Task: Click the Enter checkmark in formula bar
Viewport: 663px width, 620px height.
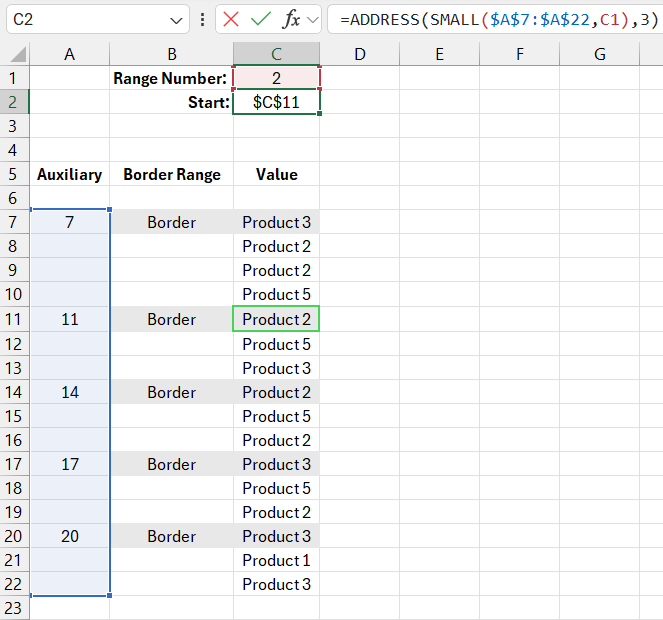Action: coord(261,19)
